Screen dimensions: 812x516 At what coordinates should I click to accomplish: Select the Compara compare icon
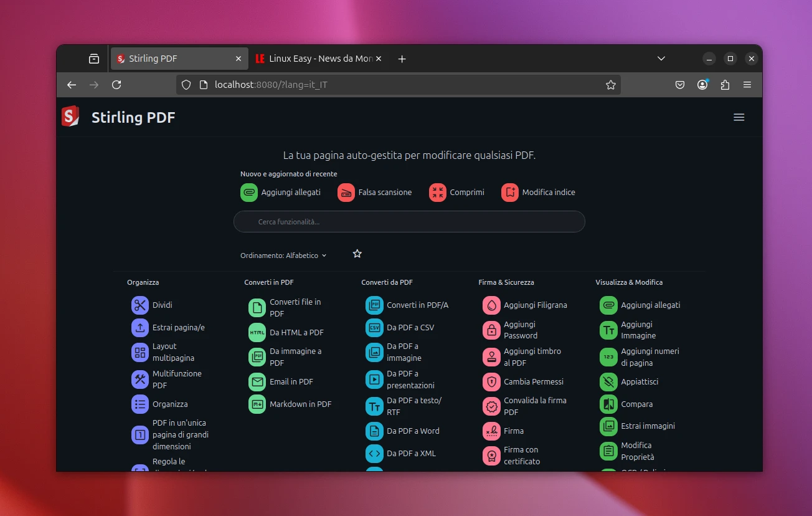[x=608, y=404]
